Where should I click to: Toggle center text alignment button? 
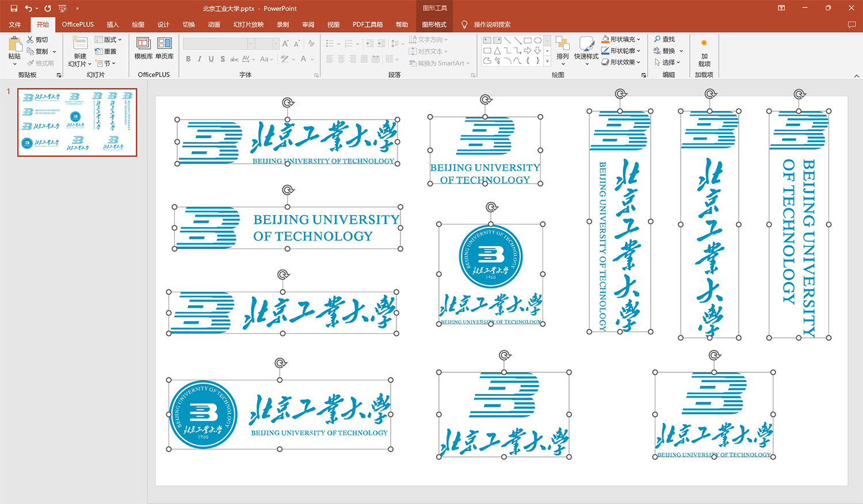341,59
